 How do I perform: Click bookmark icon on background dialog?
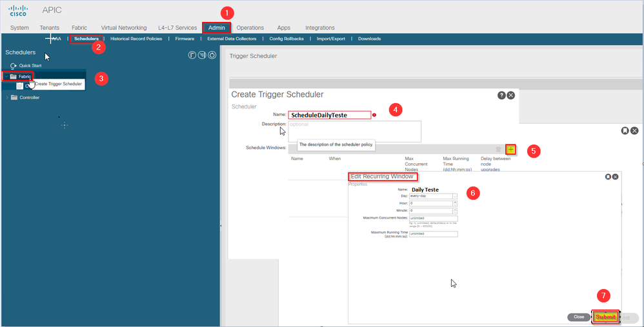click(x=625, y=131)
